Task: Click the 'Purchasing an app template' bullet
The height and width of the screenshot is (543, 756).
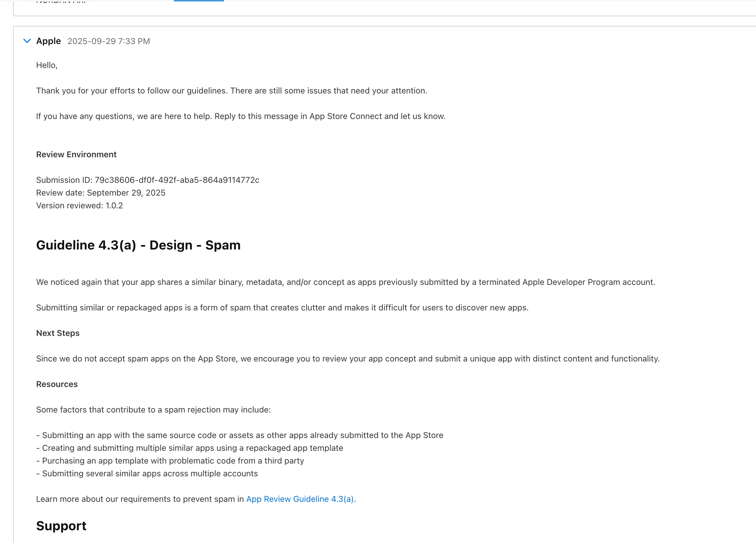Action: pyautogui.click(x=170, y=461)
